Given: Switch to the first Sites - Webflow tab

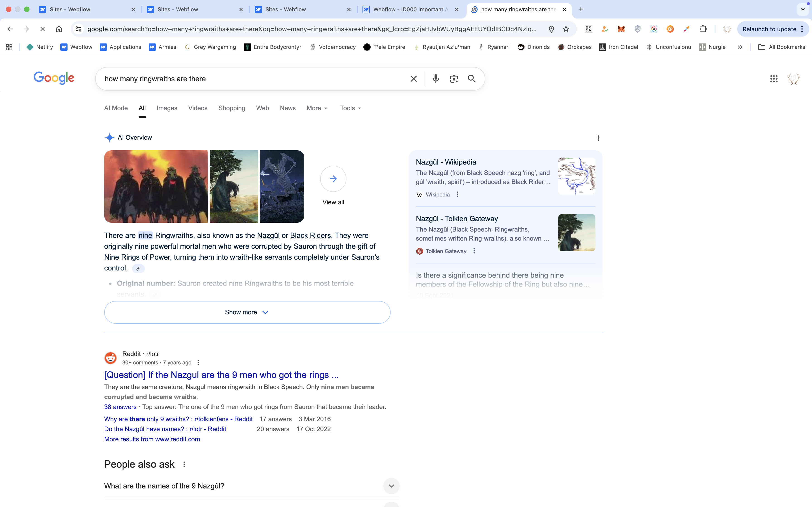Looking at the screenshot, I should (x=70, y=9).
